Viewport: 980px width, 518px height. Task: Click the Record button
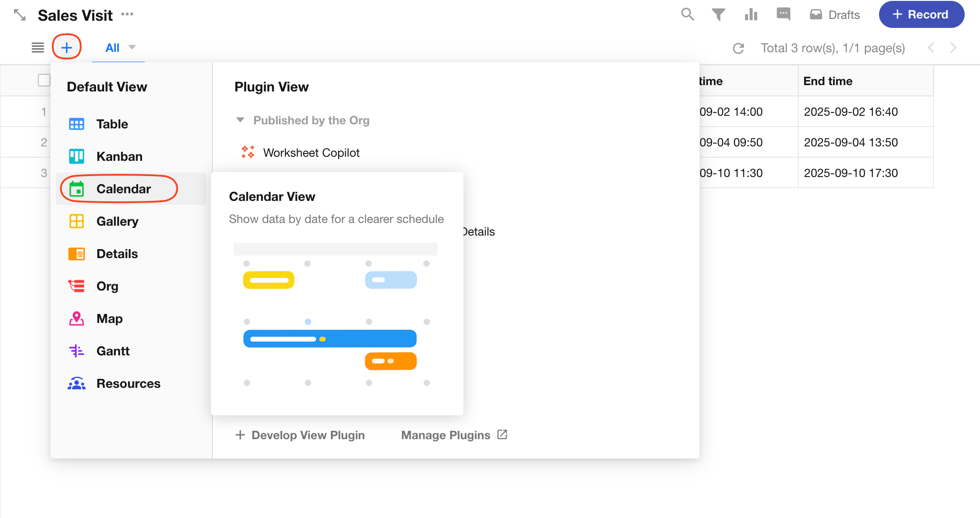coord(921,14)
